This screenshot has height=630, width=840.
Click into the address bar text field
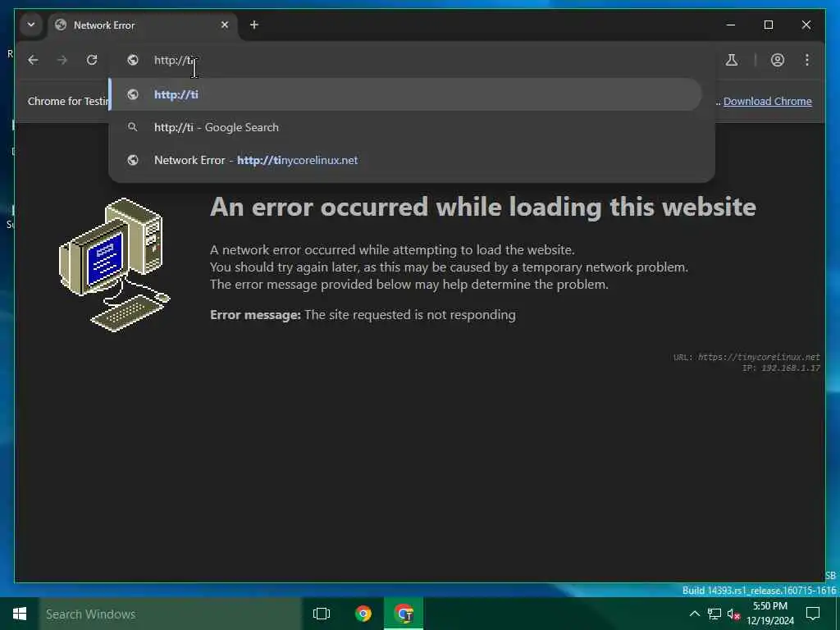[x=412, y=60]
